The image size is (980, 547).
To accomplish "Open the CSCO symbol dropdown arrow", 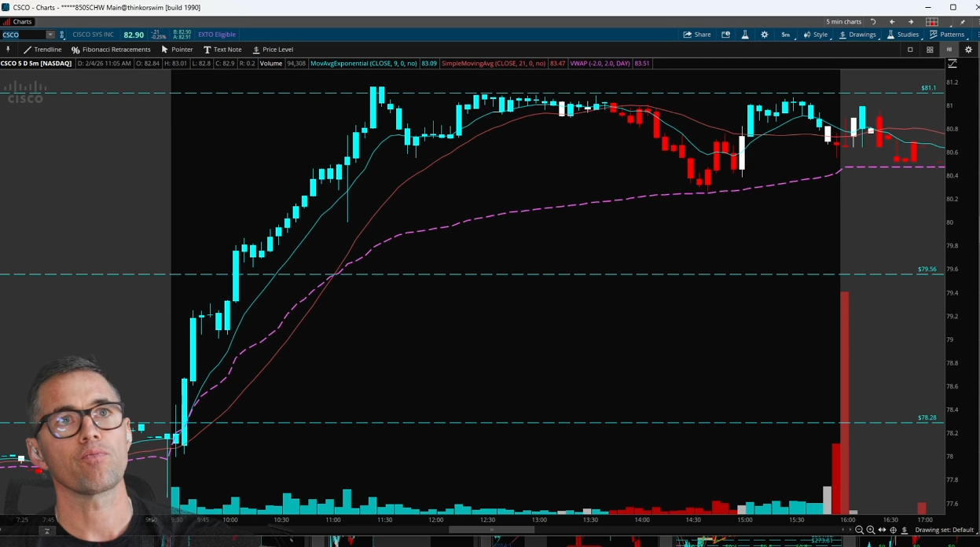I will point(50,35).
